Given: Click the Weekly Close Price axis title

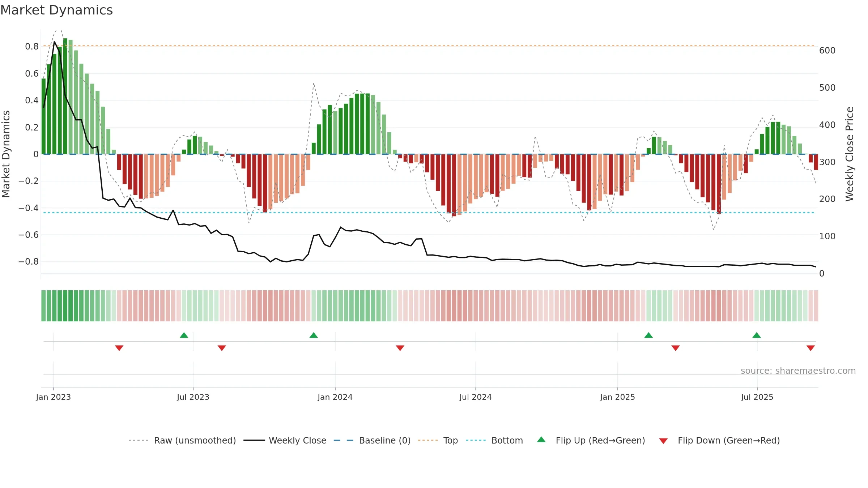Looking at the screenshot, I should (x=850, y=154).
